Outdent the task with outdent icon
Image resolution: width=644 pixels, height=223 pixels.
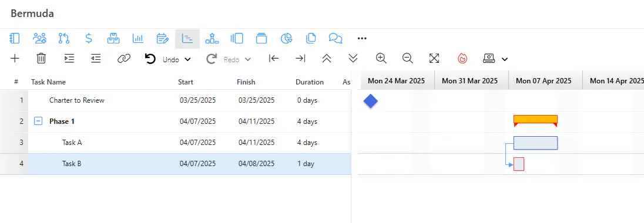(96, 59)
